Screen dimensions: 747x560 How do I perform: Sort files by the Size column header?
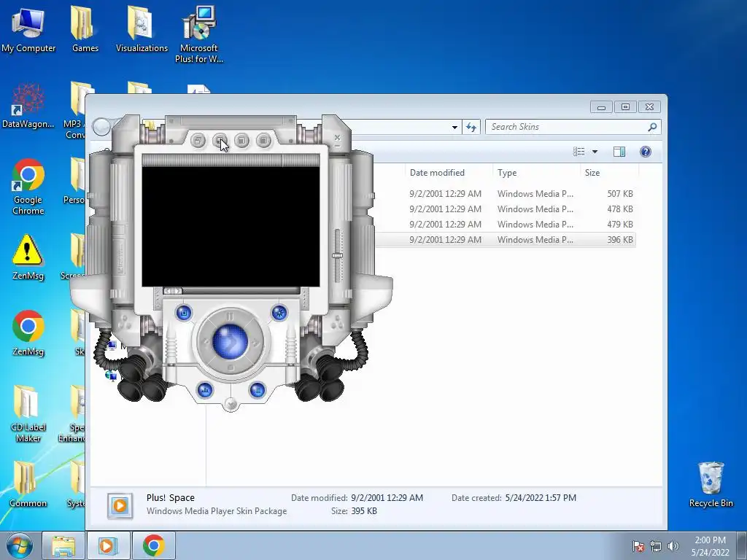(592, 173)
